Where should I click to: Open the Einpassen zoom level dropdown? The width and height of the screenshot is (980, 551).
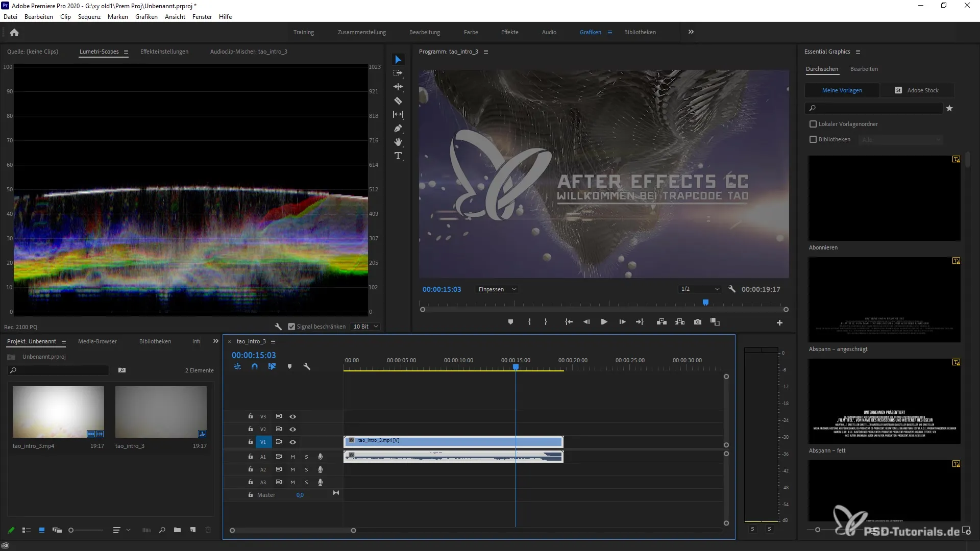coord(497,289)
